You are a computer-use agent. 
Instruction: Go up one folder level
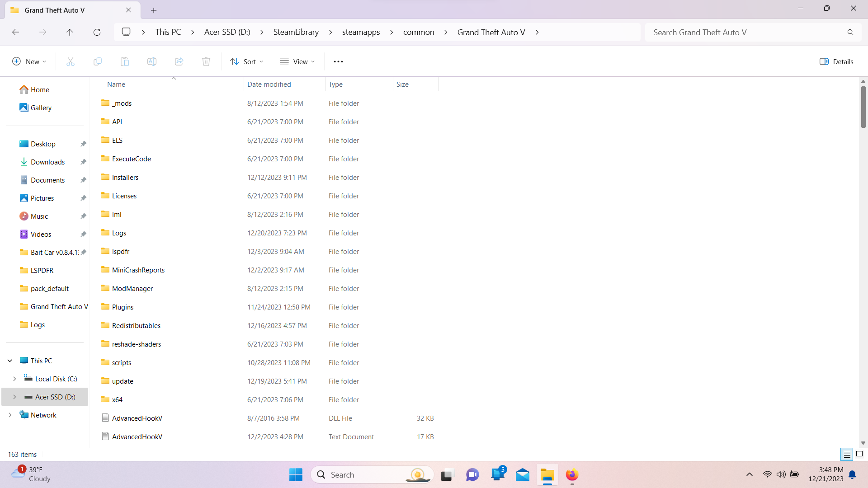click(x=70, y=32)
